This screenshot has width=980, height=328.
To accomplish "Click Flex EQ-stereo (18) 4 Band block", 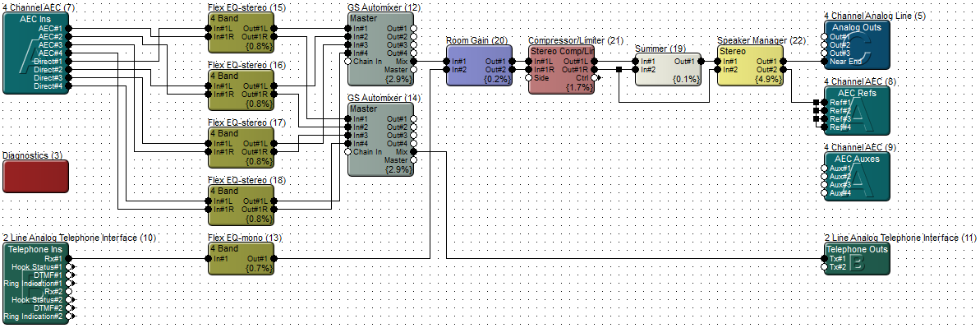I will [x=241, y=205].
